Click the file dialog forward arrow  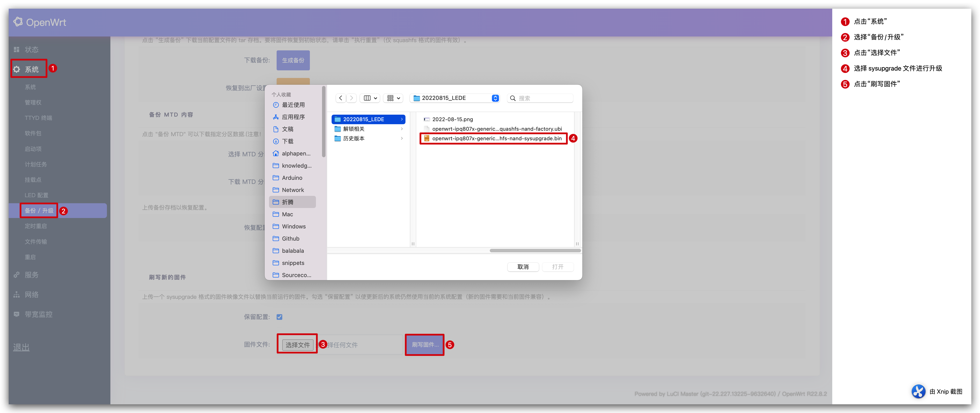coord(351,98)
